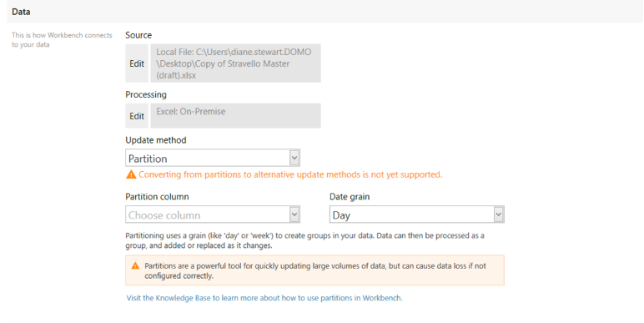Visit the Knowledge Base partitions link

coord(264,298)
